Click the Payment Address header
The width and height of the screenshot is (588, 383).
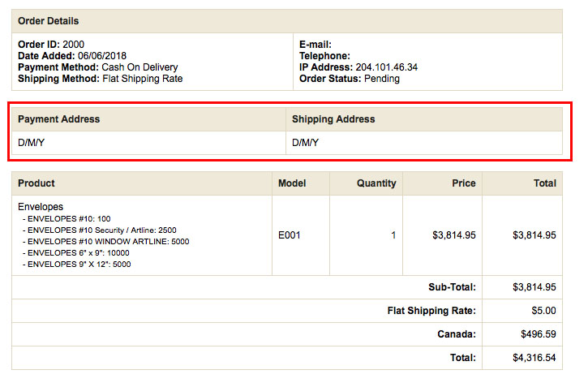tap(59, 119)
